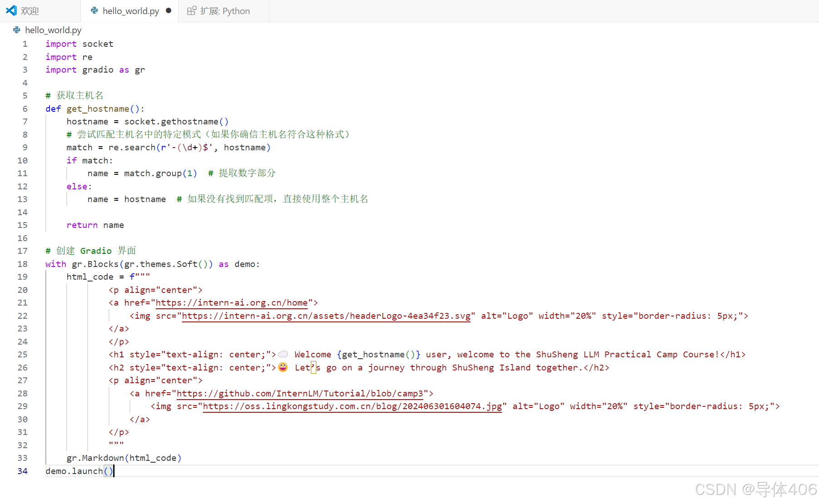
Task: Click the headerLogo SVG link on line 22
Action: [325, 316]
